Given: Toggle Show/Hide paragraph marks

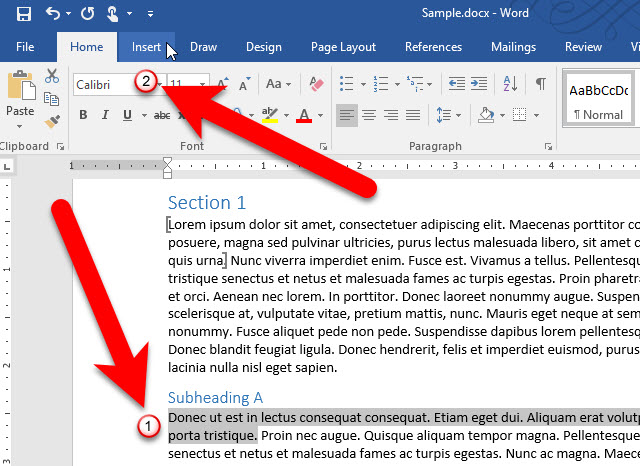Looking at the screenshot, I should (x=541, y=84).
